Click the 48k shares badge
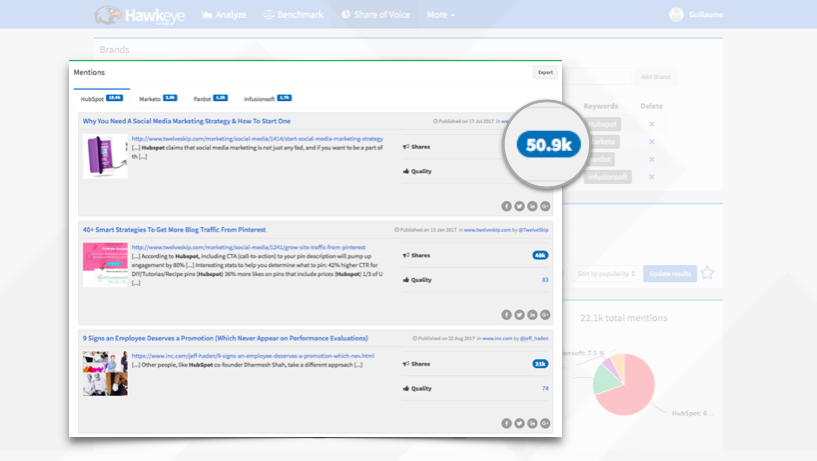This screenshot has width=817, height=461. coord(540,255)
